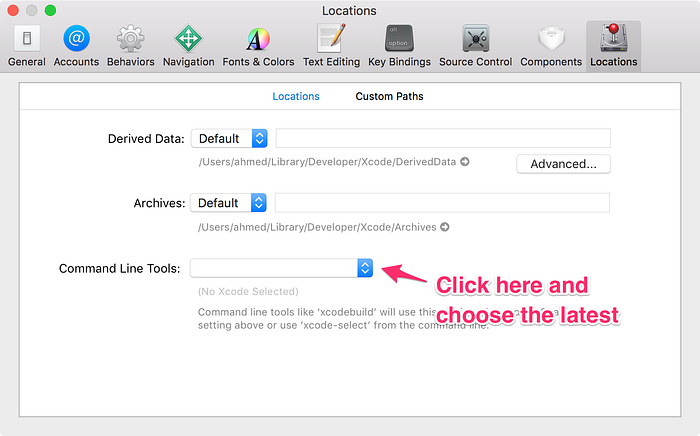Click the Archives path field
Image resolution: width=700 pixels, height=436 pixels.
(442, 203)
